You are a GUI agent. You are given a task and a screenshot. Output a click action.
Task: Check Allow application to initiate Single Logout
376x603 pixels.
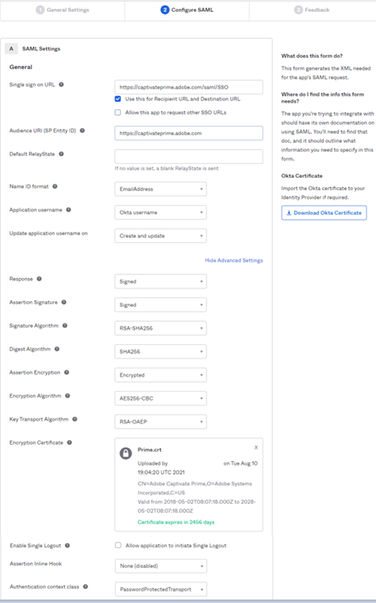pyautogui.click(x=118, y=545)
